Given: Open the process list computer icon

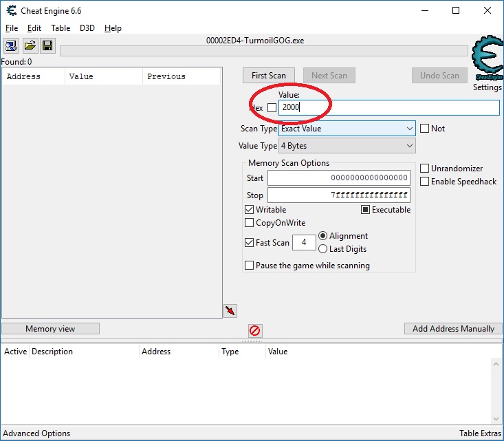Looking at the screenshot, I should click(11, 45).
